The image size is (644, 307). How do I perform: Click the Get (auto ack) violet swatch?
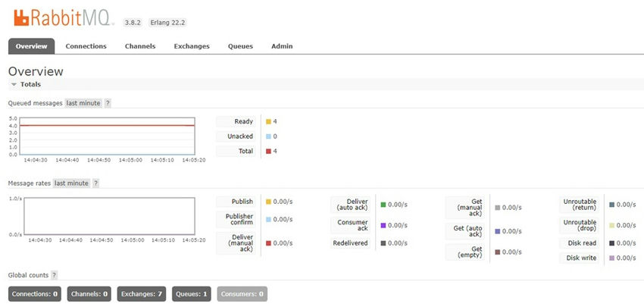coord(498,231)
